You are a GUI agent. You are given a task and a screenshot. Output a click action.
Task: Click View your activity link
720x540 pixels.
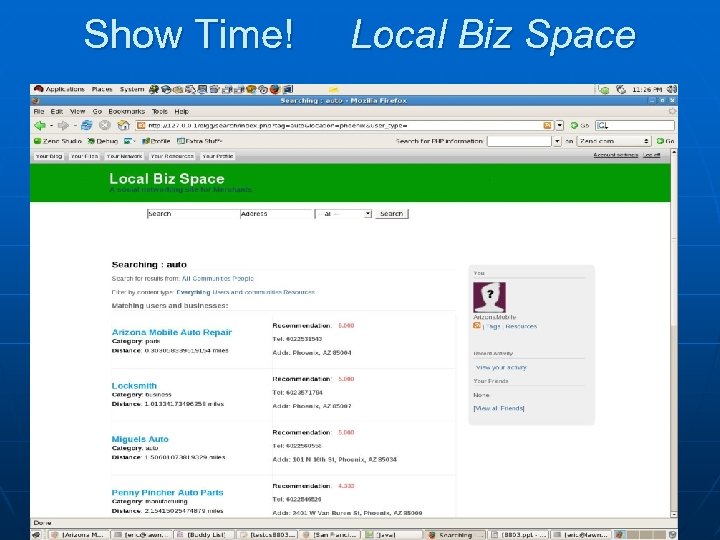[x=501, y=367]
